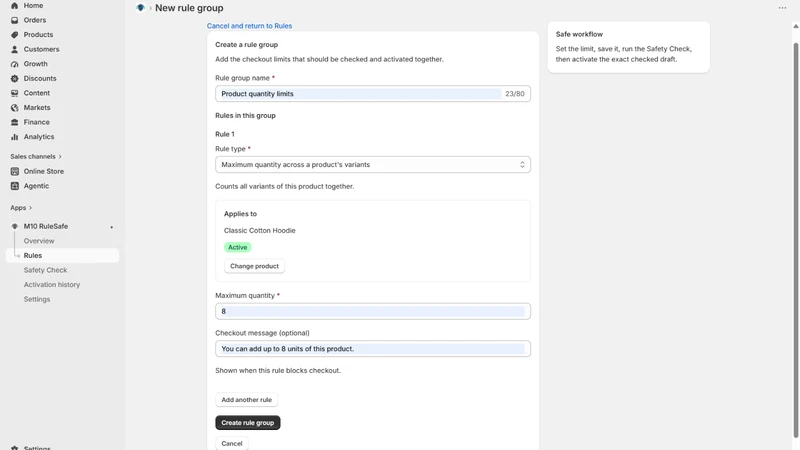800x450 pixels.
Task: Click the M10 RuleSafe app icon
Action: click(14, 227)
